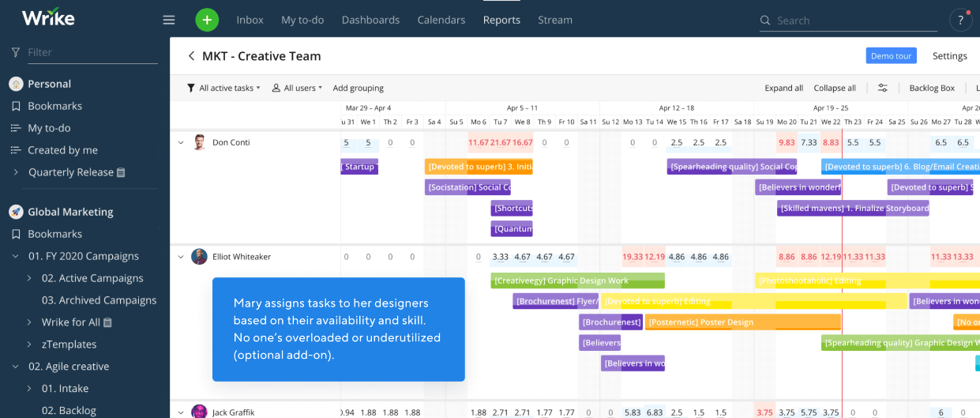Click Elliot Whiteaker's 19.33 workload cell
The height and width of the screenshot is (418, 980).
point(633,257)
